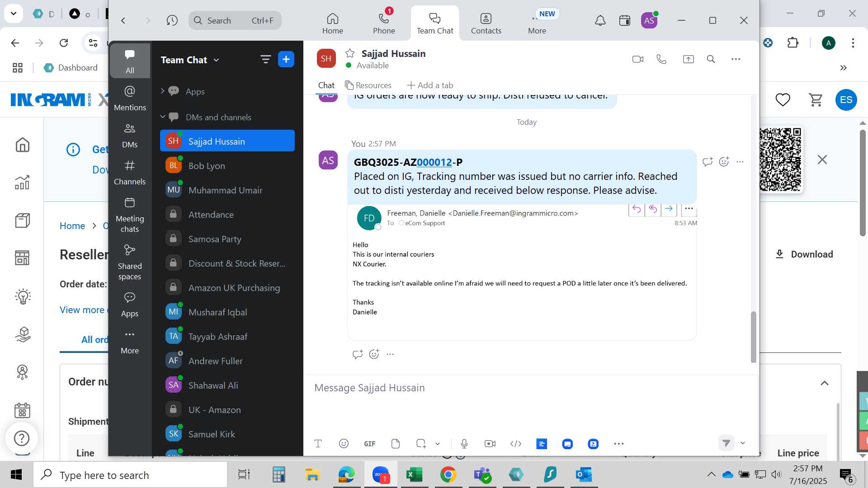Click the screenshot capture icon
Viewport: 868px width, 488px height.
(421, 444)
